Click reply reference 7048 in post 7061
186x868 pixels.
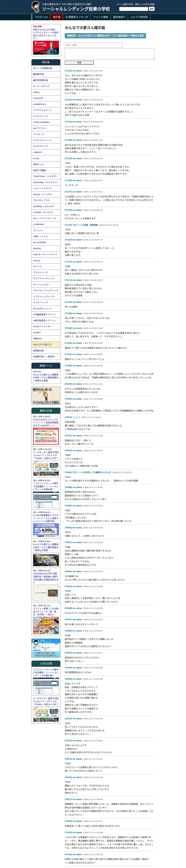pos(68,547)
